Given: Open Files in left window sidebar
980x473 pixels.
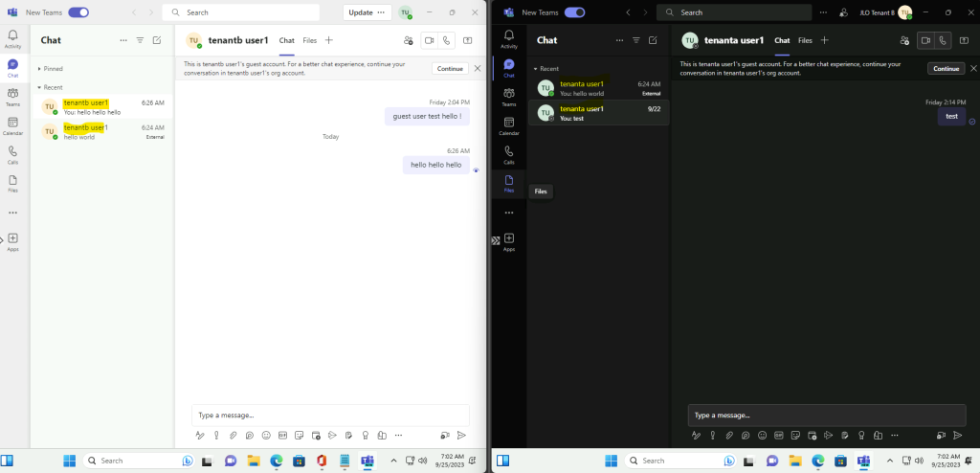Looking at the screenshot, I should 12,183.
